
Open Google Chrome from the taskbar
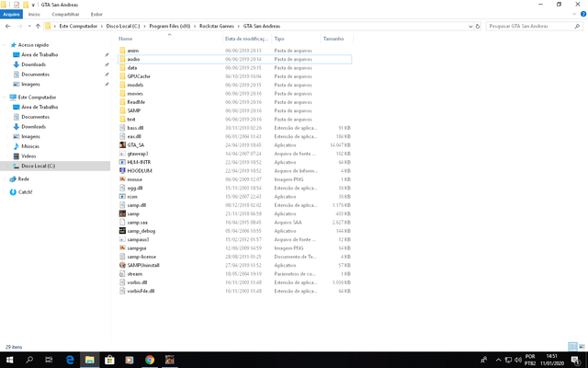point(150,360)
